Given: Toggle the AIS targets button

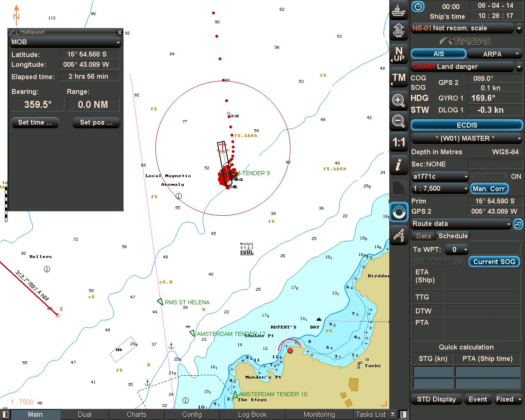Looking at the screenshot, I should [438, 54].
